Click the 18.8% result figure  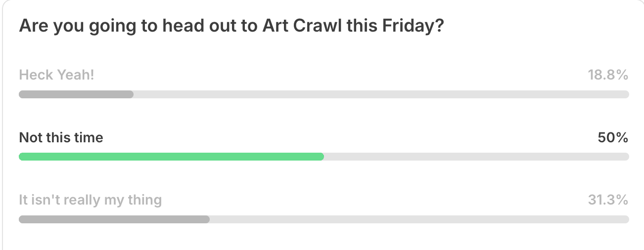click(608, 75)
